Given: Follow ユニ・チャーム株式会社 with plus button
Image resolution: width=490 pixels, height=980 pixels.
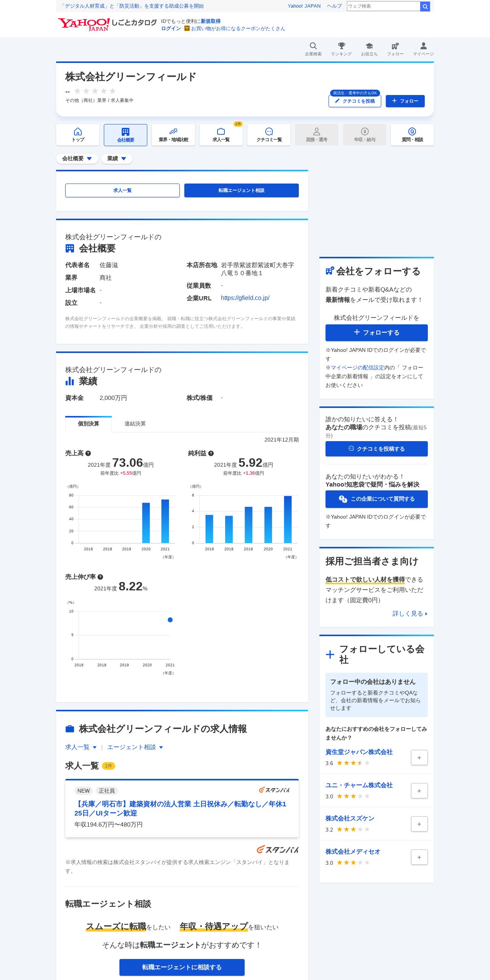Looking at the screenshot, I should [419, 791].
